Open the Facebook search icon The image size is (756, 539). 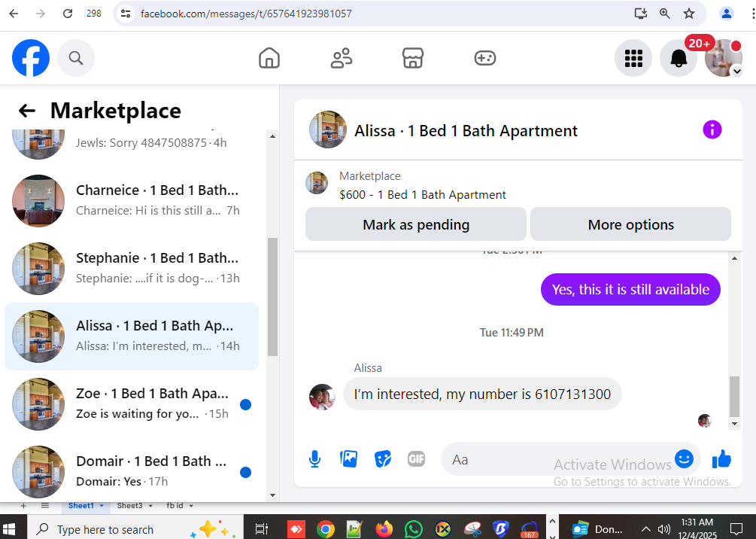pos(76,58)
